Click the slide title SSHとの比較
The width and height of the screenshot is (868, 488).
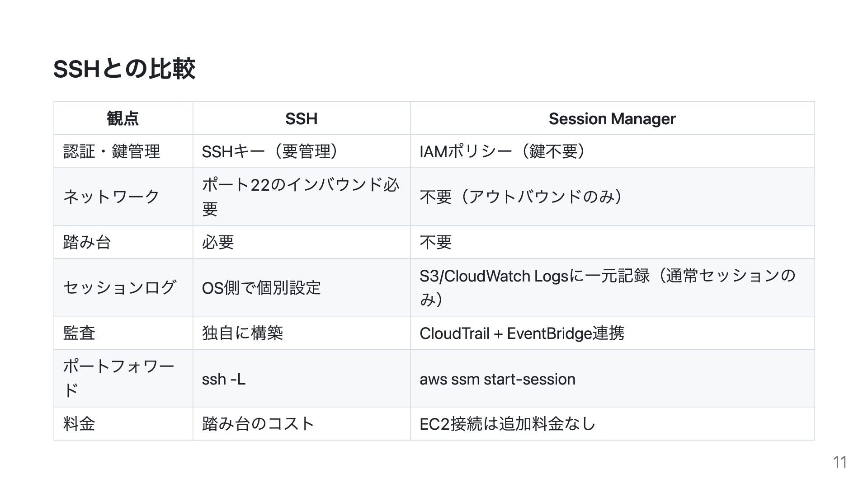124,69
